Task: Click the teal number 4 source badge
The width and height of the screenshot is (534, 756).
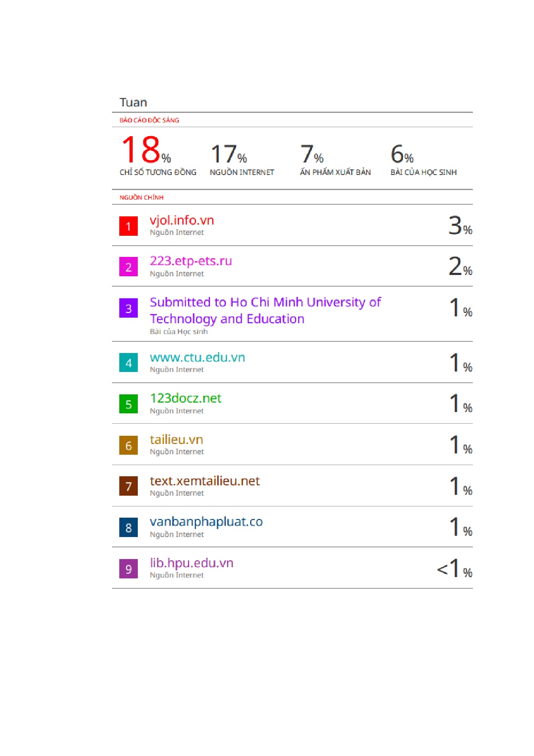Action: [x=128, y=363]
